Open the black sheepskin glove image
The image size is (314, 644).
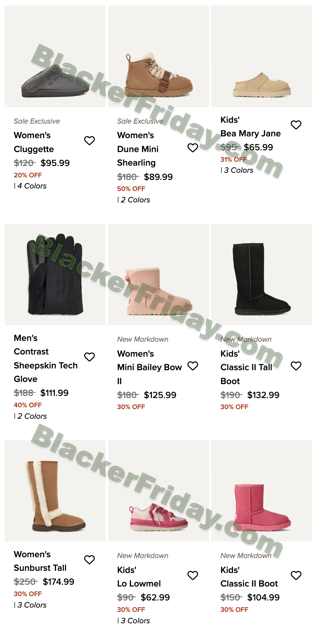55,275
